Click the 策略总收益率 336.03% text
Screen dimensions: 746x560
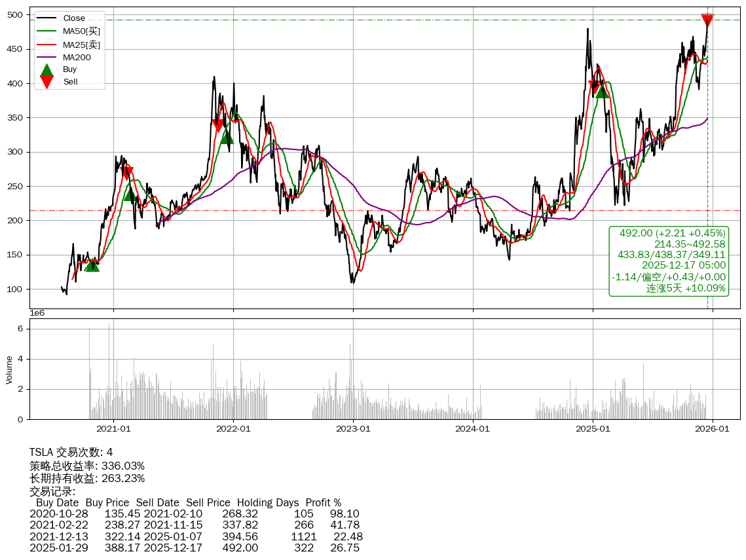click(x=87, y=466)
